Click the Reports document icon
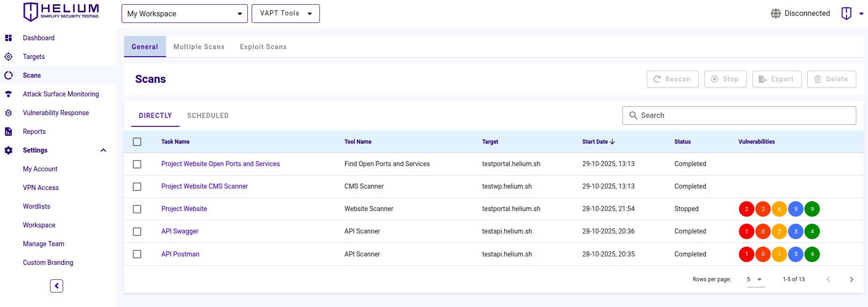This screenshot has height=307, width=868. tap(8, 132)
